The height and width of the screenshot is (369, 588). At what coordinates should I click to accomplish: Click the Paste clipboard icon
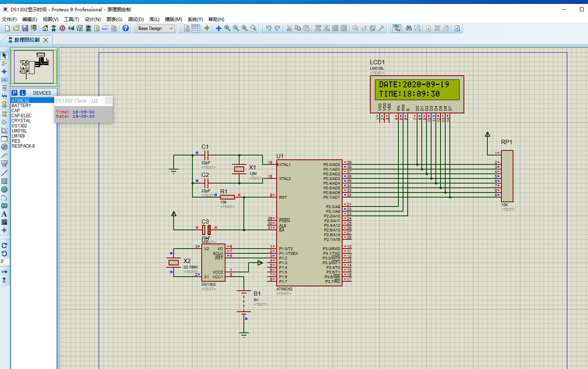click(x=306, y=28)
